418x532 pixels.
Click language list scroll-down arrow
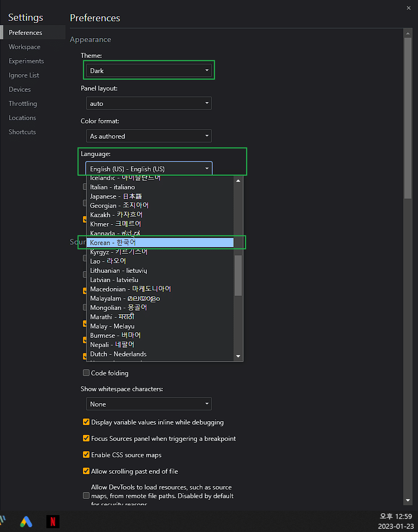click(x=238, y=356)
